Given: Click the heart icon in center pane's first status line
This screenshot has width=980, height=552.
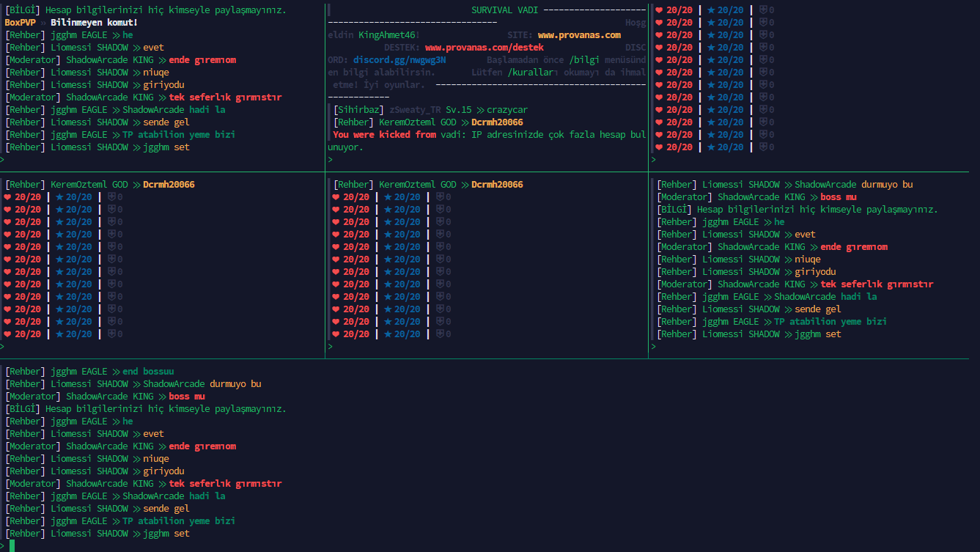Looking at the screenshot, I should (x=336, y=197).
